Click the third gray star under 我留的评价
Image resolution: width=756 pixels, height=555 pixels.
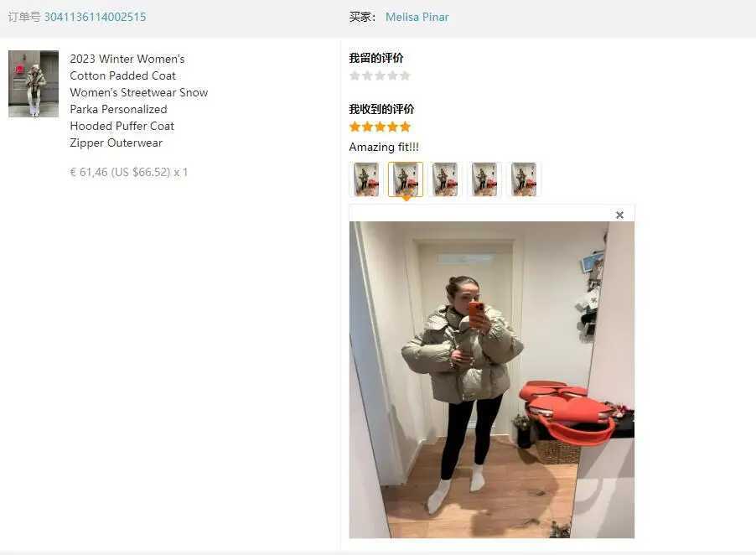(380, 75)
